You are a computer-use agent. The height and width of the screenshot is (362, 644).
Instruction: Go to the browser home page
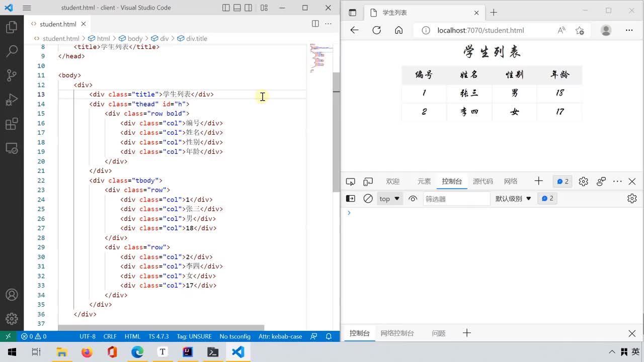tap(398, 30)
